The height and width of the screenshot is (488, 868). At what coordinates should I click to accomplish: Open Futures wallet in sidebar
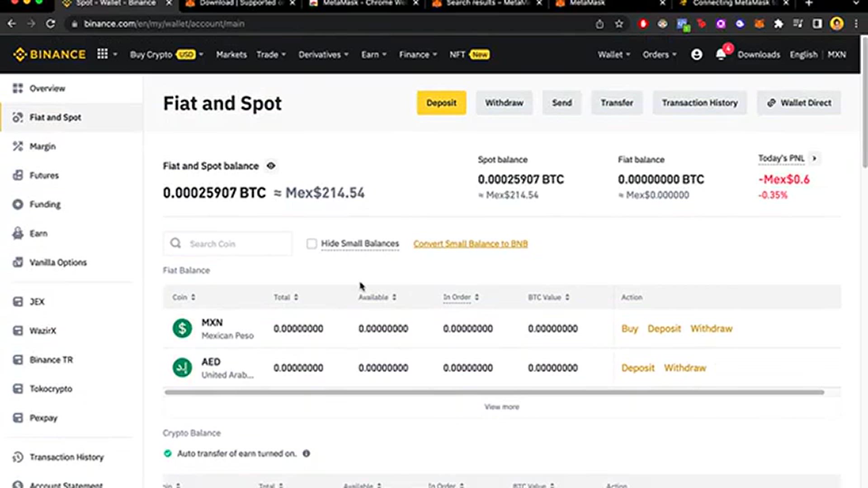coord(44,175)
